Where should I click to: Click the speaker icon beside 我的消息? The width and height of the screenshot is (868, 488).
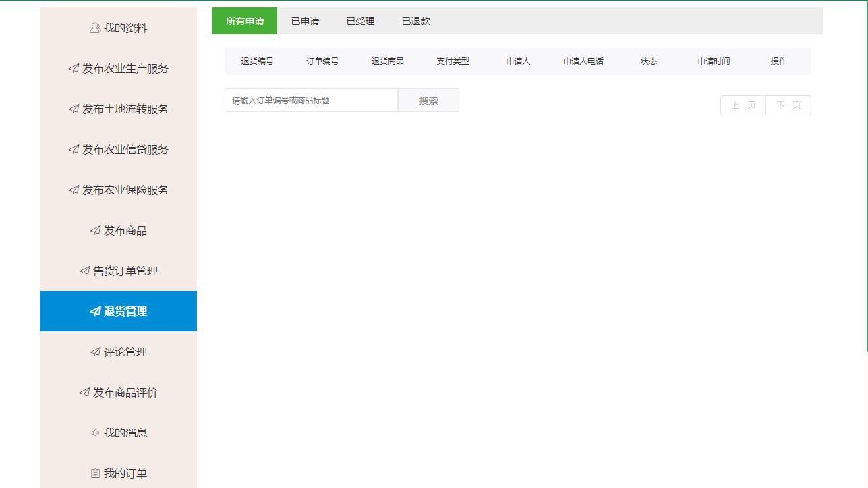[x=95, y=433]
